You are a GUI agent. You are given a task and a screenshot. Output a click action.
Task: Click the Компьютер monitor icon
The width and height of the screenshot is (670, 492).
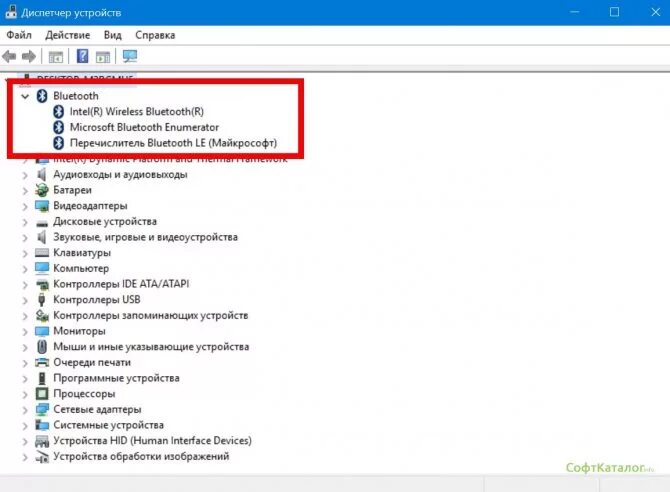click(42, 268)
